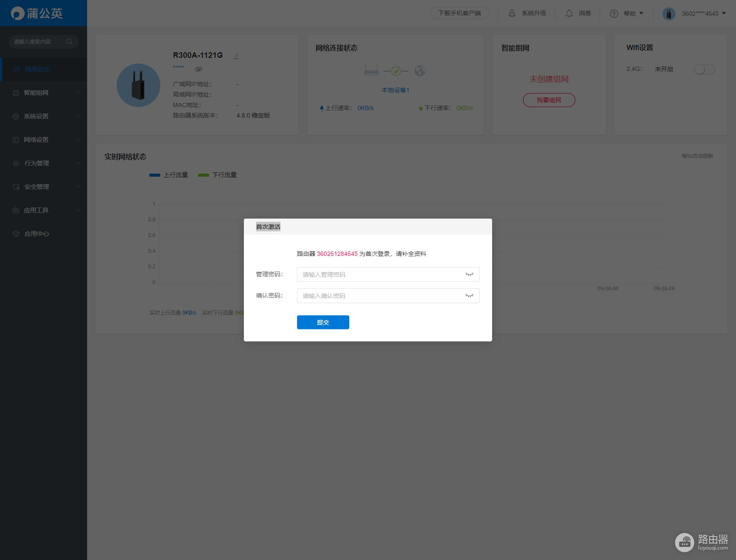Click the 蒲公英 logo in header

(37, 13)
